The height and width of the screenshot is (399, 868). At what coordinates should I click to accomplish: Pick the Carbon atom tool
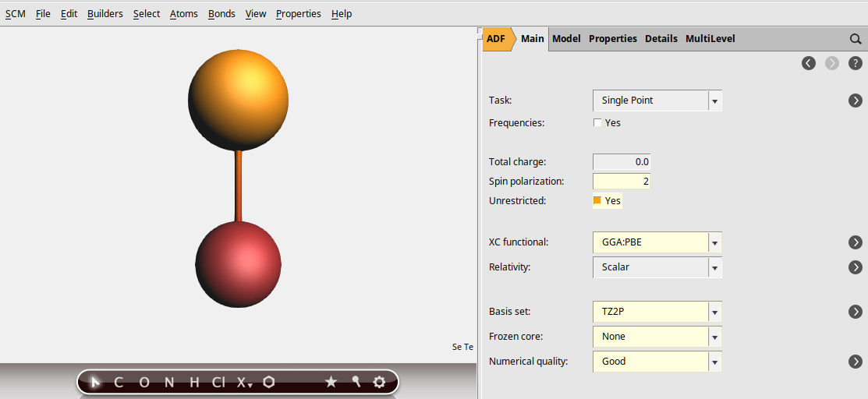coord(119,382)
